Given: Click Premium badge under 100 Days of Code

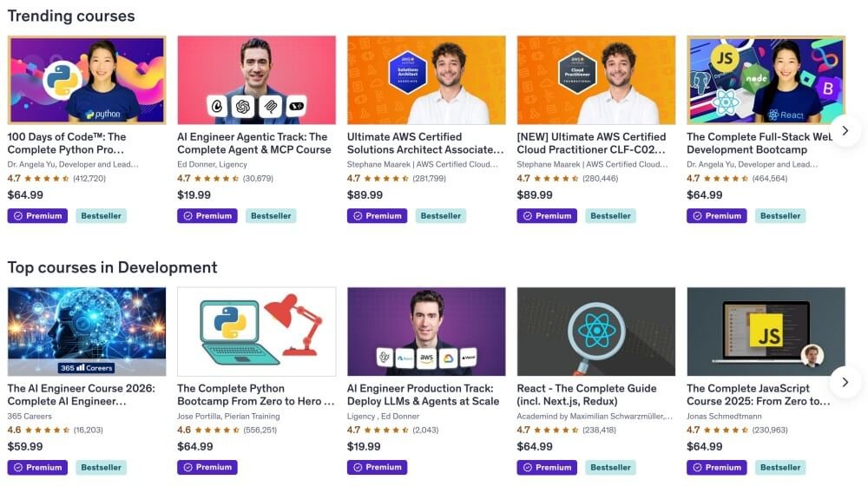Looking at the screenshot, I should tap(37, 216).
